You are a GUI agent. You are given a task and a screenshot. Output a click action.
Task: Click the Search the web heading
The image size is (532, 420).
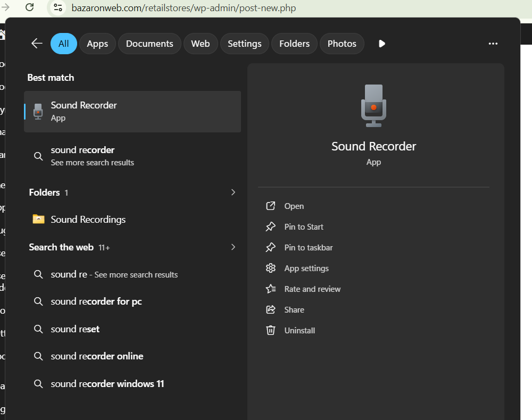coord(61,247)
